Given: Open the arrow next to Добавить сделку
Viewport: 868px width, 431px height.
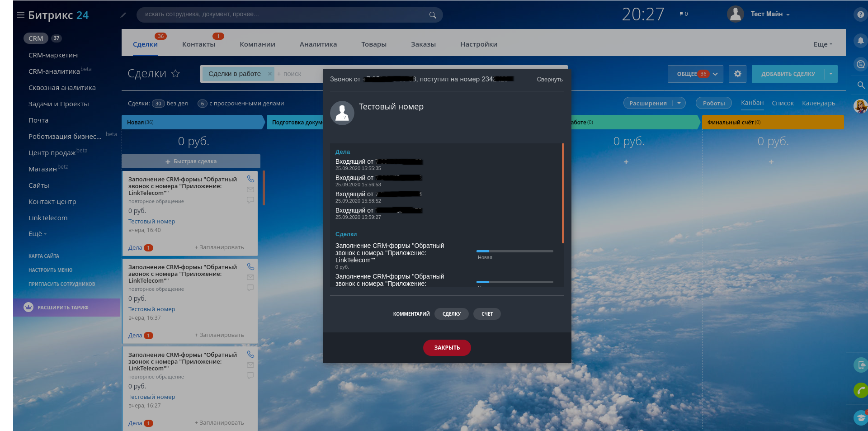Looking at the screenshot, I should tap(831, 74).
